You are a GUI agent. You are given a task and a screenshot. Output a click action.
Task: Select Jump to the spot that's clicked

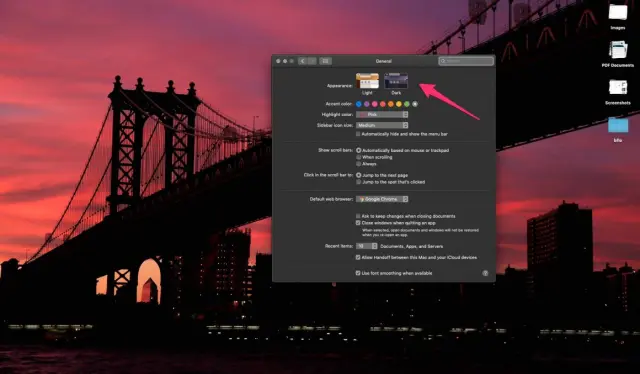click(x=358, y=182)
